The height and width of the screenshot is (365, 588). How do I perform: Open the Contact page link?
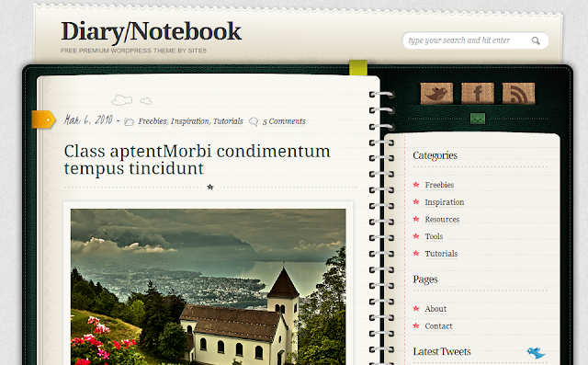pyautogui.click(x=438, y=326)
